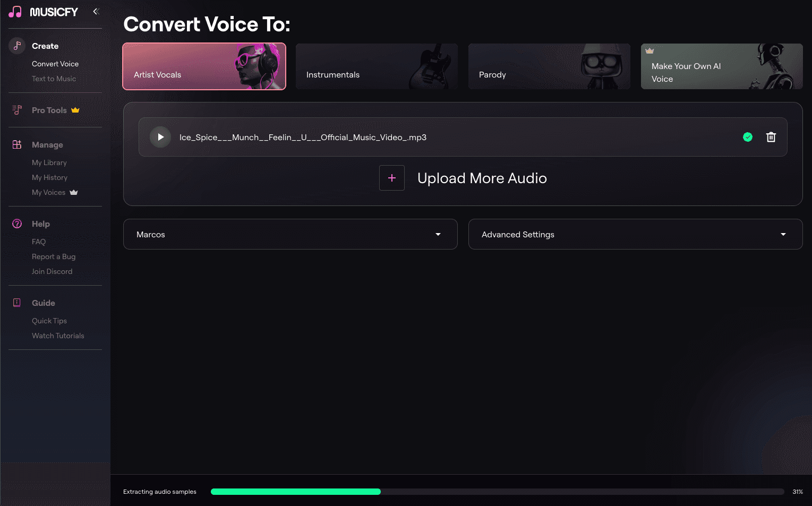Image resolution: width=812 pixels, height=506 pixels.
Task: Click the Help question-mark icon
Action: 16,224
